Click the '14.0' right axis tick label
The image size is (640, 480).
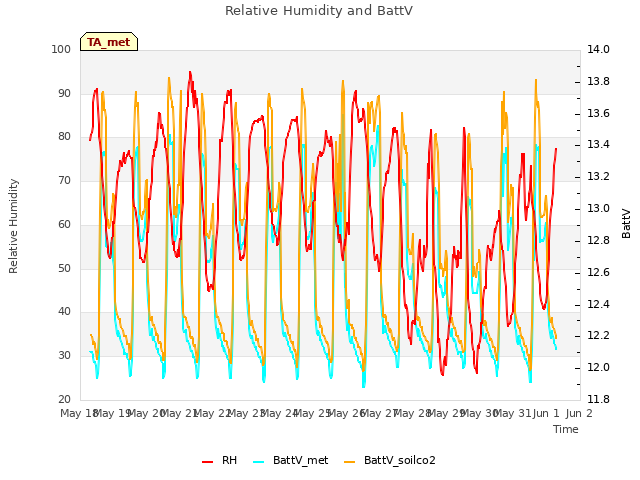598,49
